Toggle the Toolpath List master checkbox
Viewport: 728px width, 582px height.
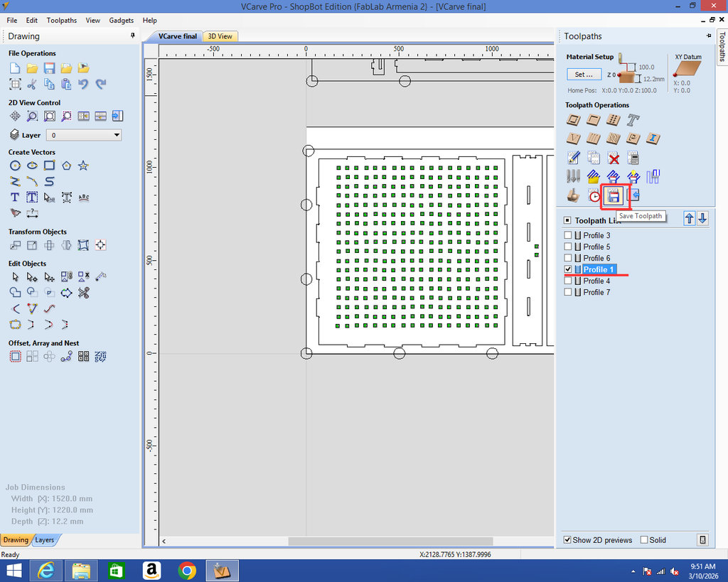click(x=567, y=220)
